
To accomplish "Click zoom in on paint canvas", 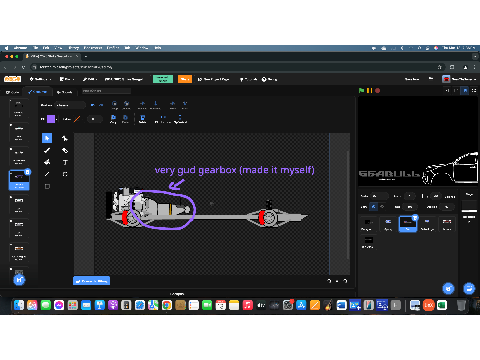I will pyautogui.click(x=345, y=281).
